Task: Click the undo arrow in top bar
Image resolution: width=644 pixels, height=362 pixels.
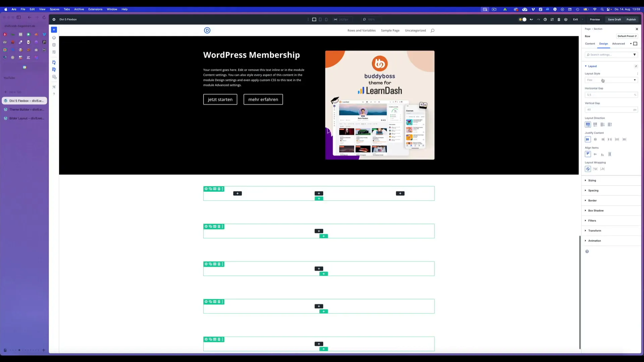Action: 531,19
